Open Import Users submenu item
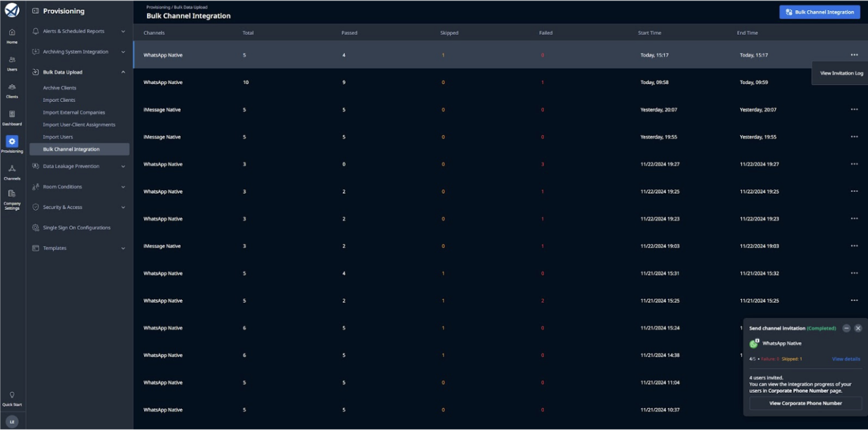The image size is (868, 433). (x=58, y=137)
